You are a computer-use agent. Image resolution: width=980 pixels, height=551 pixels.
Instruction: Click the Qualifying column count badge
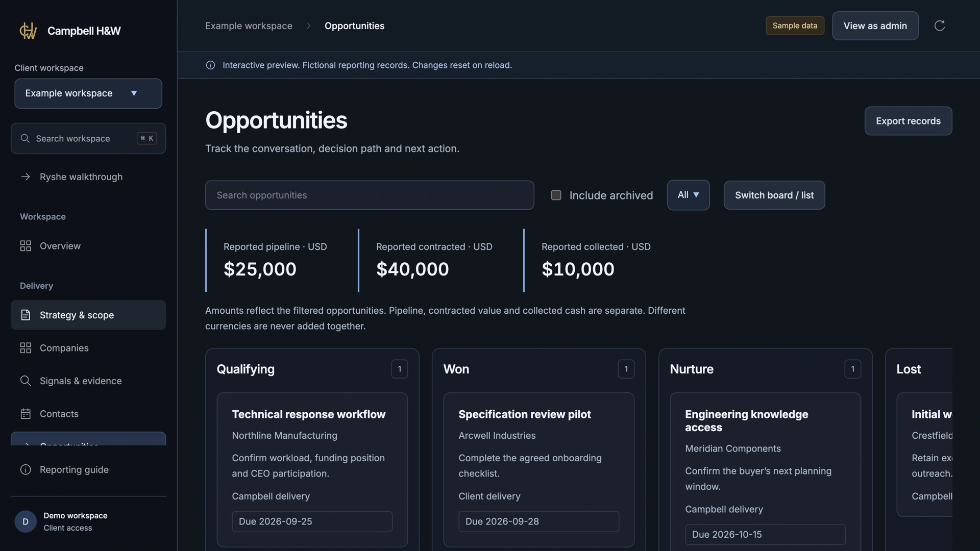[399, 369]
